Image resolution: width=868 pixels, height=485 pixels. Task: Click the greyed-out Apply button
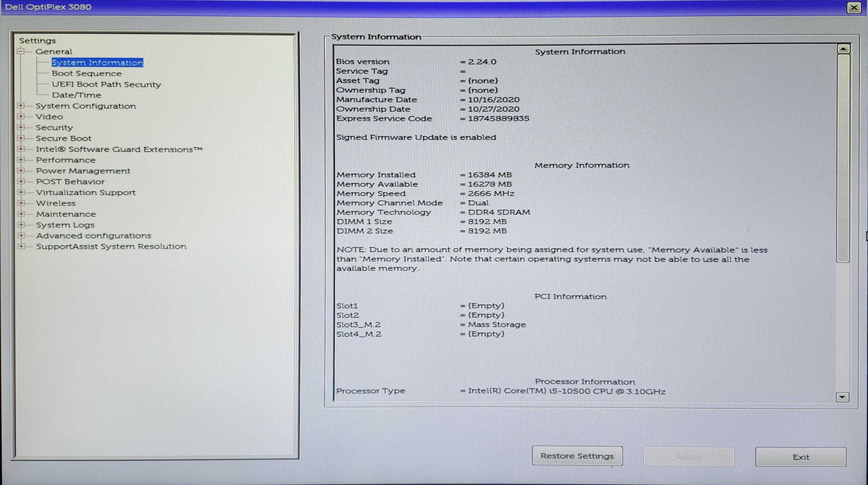689,457
